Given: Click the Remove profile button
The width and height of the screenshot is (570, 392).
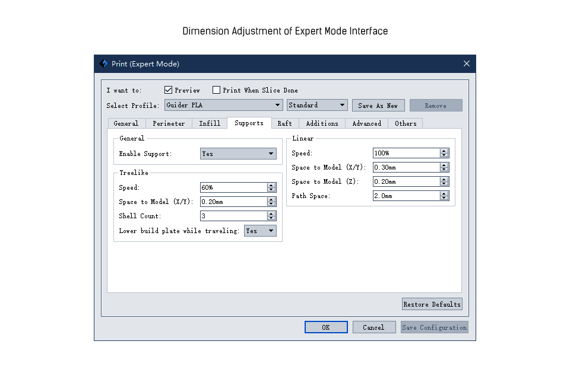Looking at the screenshot, I should coord(436,106).
